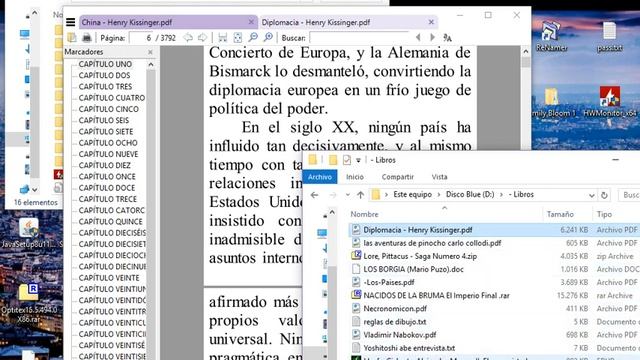Open bookmark CAPÍTULO DOCE

pos(107,188)
